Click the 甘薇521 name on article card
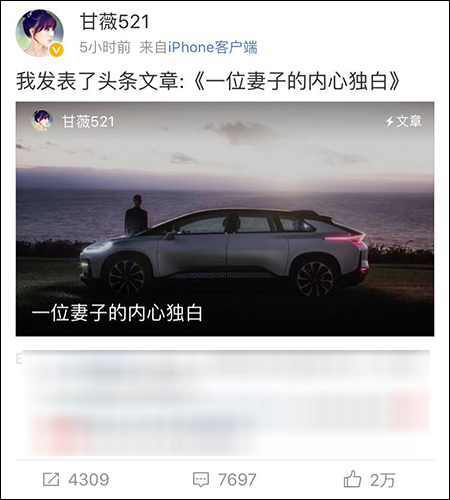450x500 pixels. coord(88,122)
